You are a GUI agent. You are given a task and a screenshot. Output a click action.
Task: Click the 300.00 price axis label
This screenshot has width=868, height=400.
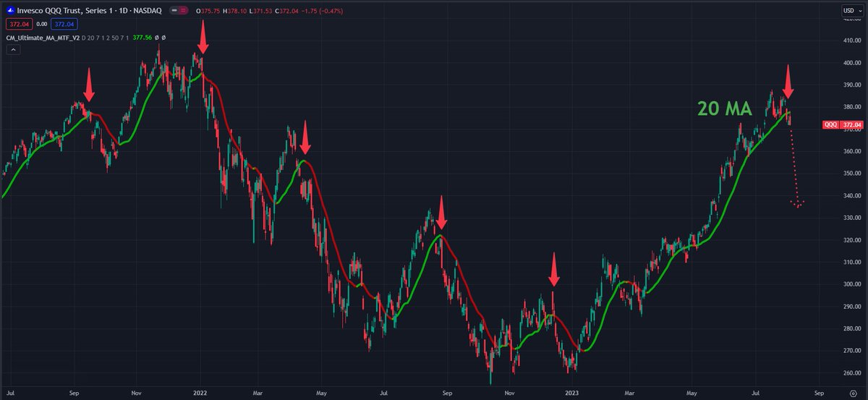[851, 284]
